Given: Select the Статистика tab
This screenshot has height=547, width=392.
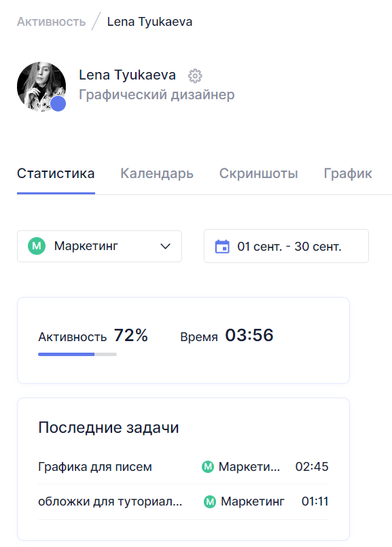Looking at the screenshot, I should coord(56,173).
